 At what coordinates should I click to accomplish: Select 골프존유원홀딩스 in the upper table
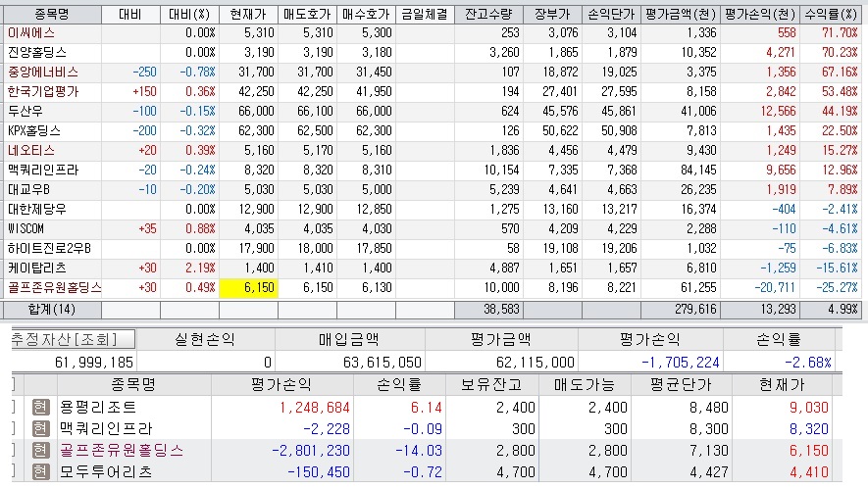pos(55,288)
